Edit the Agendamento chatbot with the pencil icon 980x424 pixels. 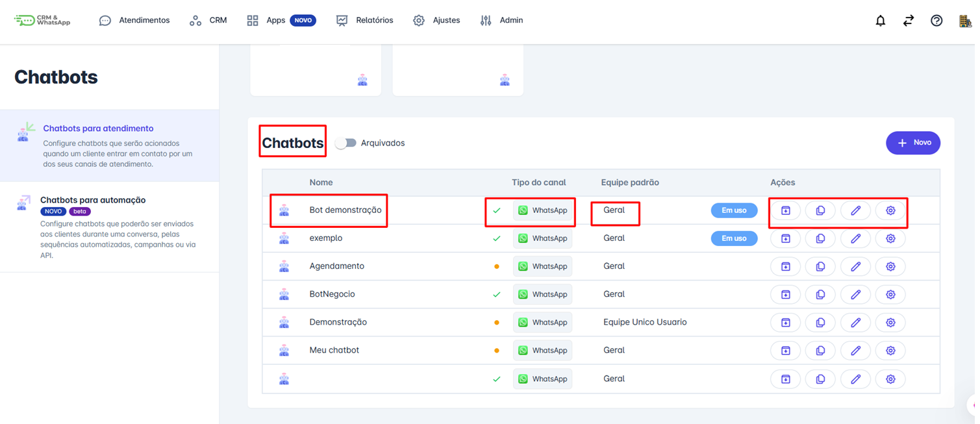click(x=855, y=266)
